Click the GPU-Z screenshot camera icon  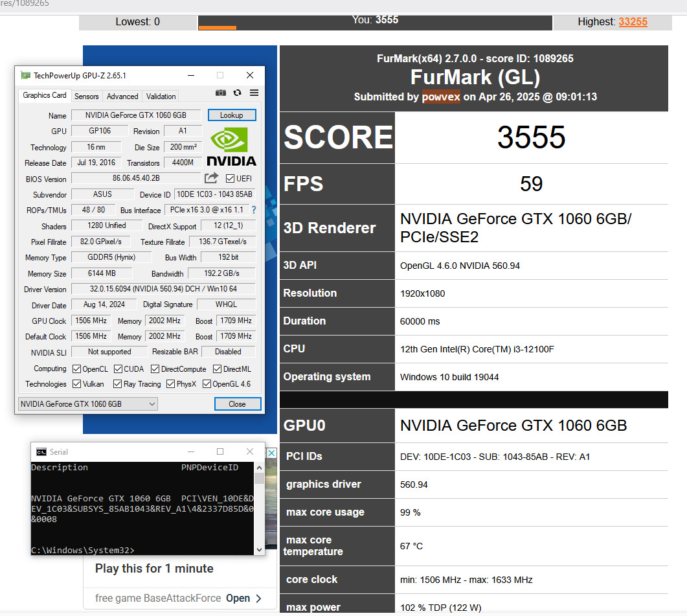click(221, 93)
